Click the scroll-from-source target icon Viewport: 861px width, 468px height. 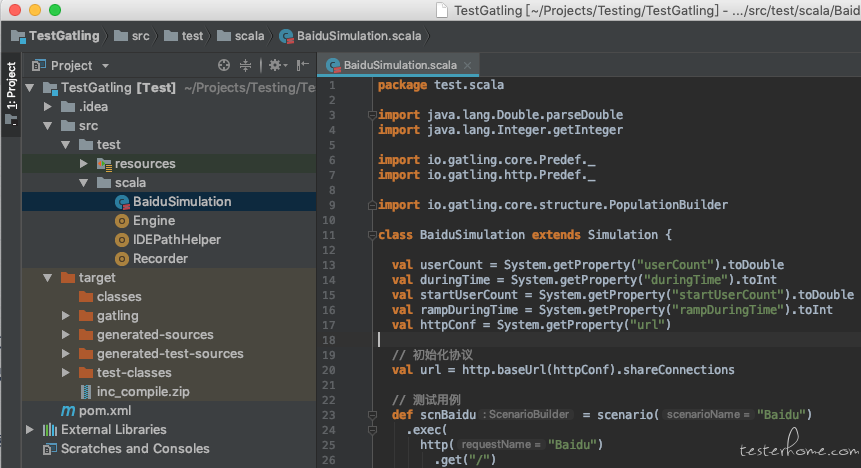click(223, 65)
